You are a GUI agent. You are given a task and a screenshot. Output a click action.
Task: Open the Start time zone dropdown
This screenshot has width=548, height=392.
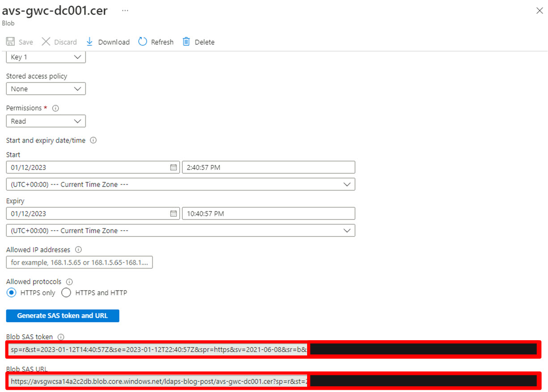click(x=181, y=184)
